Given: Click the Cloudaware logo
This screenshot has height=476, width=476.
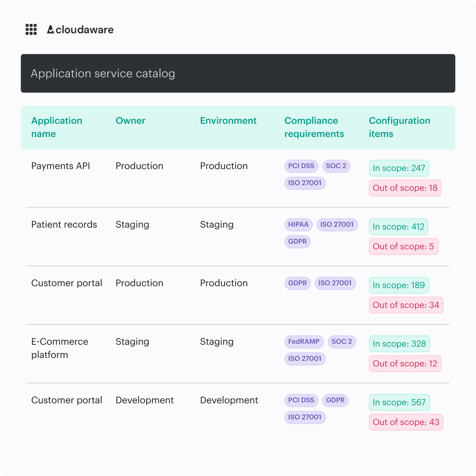Looking at the screenshot, I should point(80,30).
